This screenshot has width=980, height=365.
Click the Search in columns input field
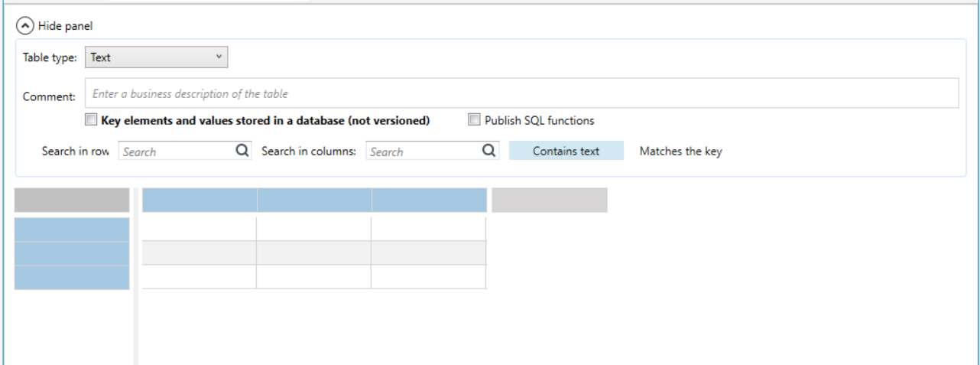[425, 152]
